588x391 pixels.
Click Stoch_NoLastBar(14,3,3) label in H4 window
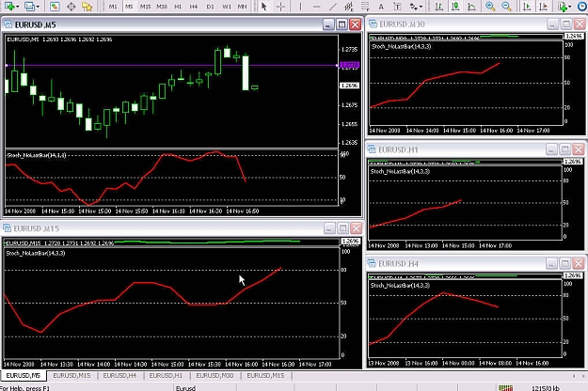tap(400, 286)
